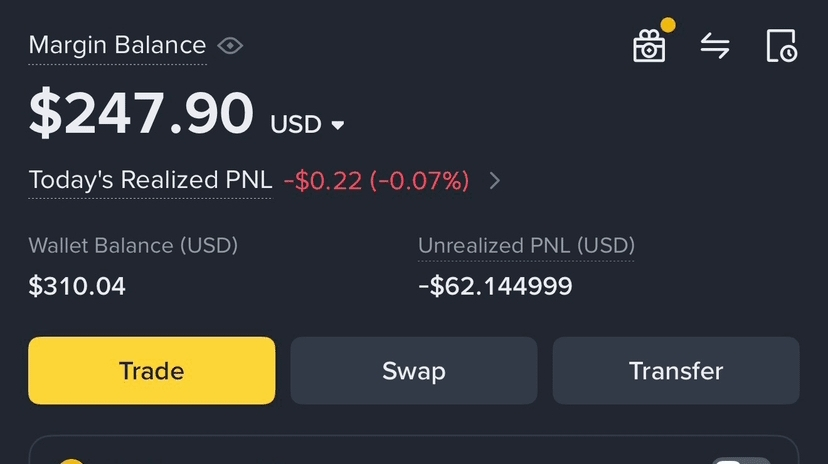Viewport: 828px width, 464px height.
Task: Open the rewards gift icon
Action: 649,46
